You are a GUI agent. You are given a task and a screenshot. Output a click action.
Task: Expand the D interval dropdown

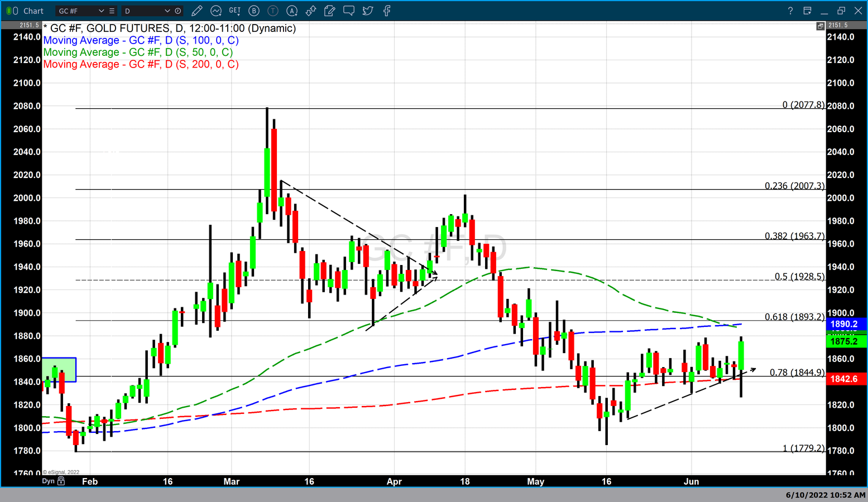[167, 11]
